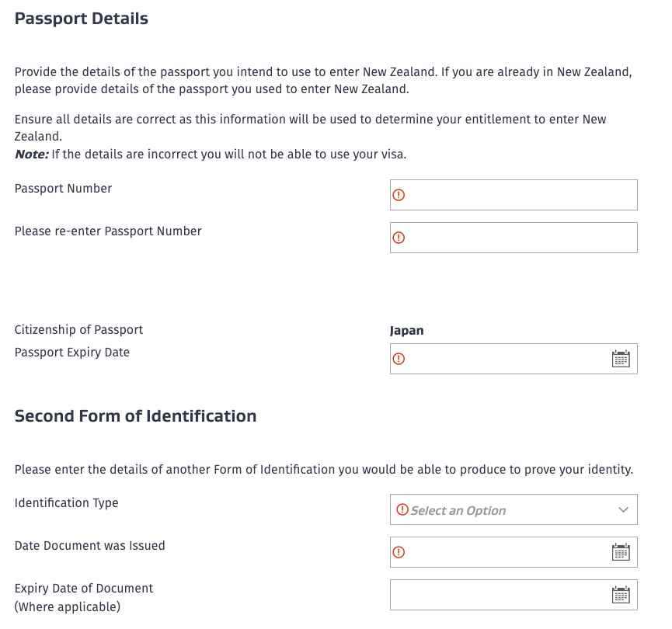Click error icon in re-enter Passport Number field
The width and height of the screenshot is (672, 629).
click(x=399, y=238)
